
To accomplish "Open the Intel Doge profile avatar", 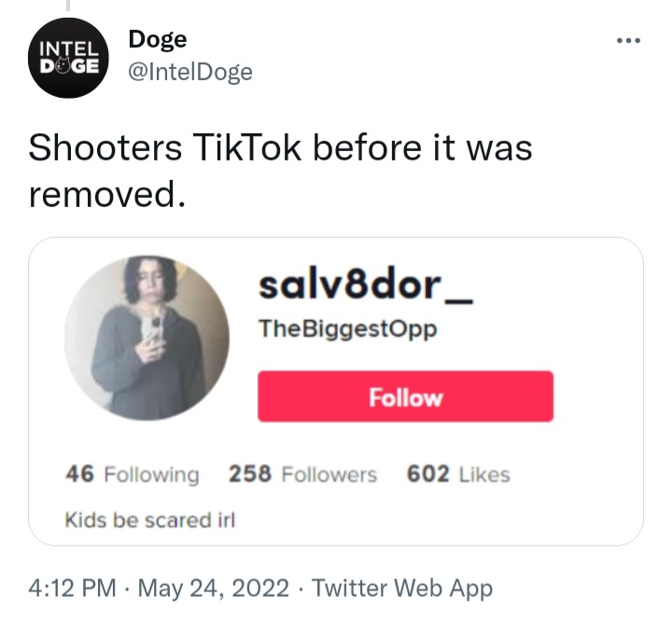I will pos(68,58).
